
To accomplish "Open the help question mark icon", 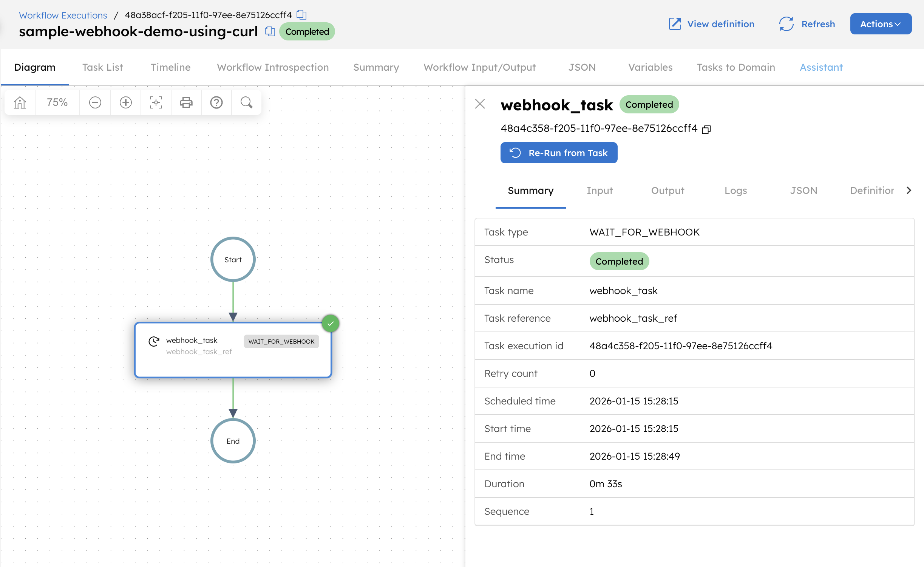I will point(216,102).
